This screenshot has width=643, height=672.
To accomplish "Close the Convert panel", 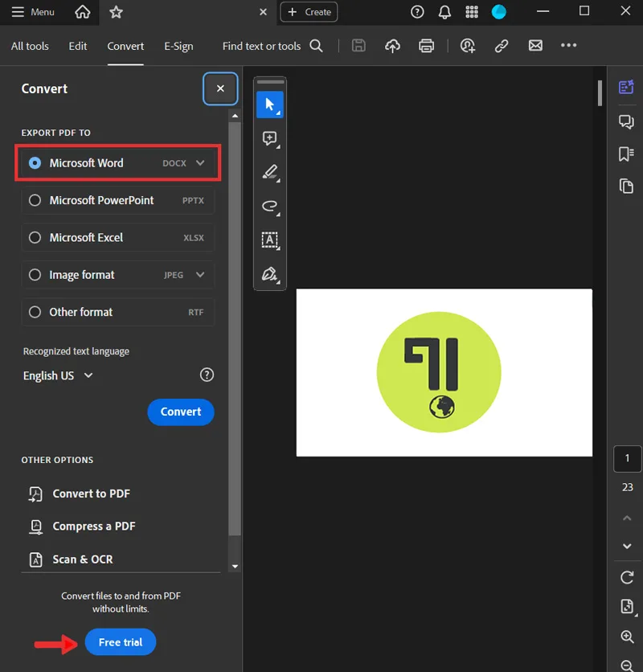I will 220,88.
